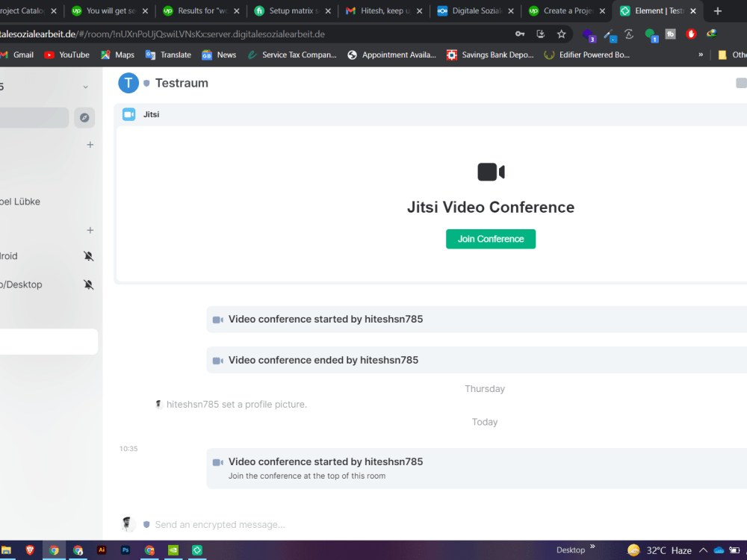Screen dimensions: 747x560
Task: Open a new browser tab
Action: click(x=718, y=11)
